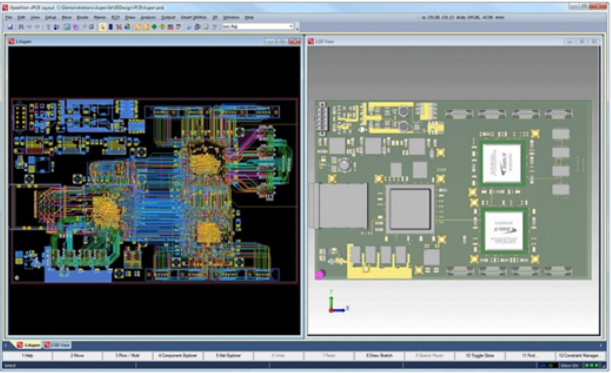Click 12 Constraint Manager button
The image size is (611, 373).
tap(579, 356)
